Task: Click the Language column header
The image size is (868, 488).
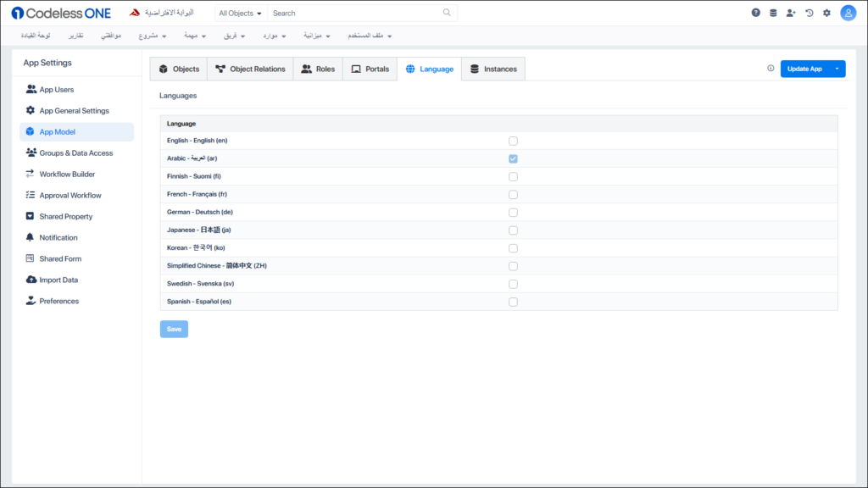Action: (181, 124)
